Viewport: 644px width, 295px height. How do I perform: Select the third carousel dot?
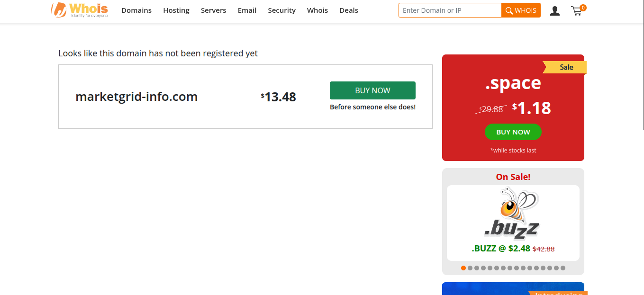[477, 268]
